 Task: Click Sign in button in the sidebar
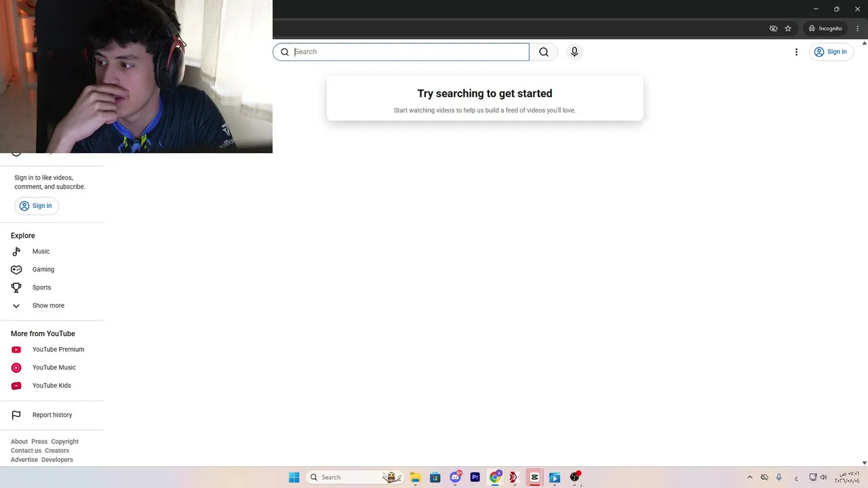(36, 205)
